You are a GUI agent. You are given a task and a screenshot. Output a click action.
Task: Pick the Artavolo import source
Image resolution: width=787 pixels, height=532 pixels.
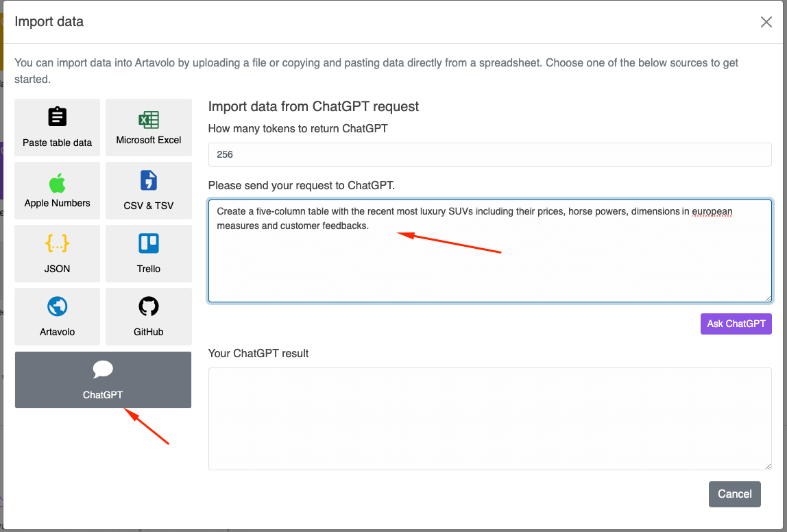pos(57,317)
